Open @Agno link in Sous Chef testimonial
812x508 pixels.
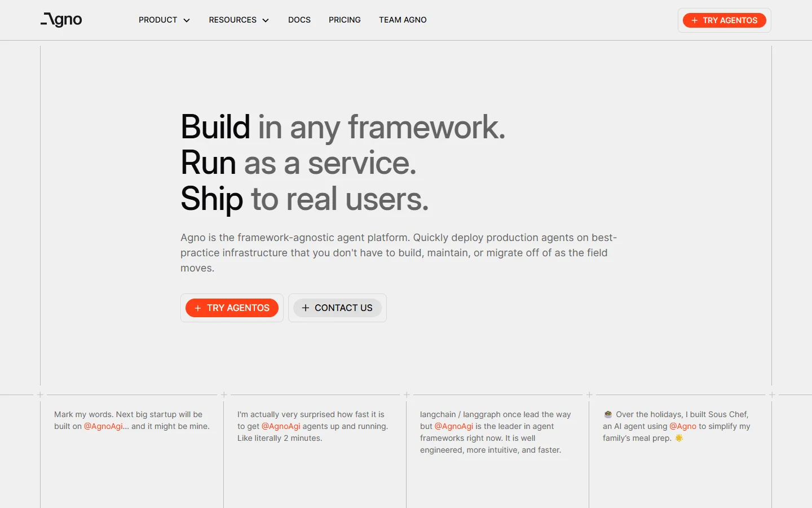click(x=683, y=426)
